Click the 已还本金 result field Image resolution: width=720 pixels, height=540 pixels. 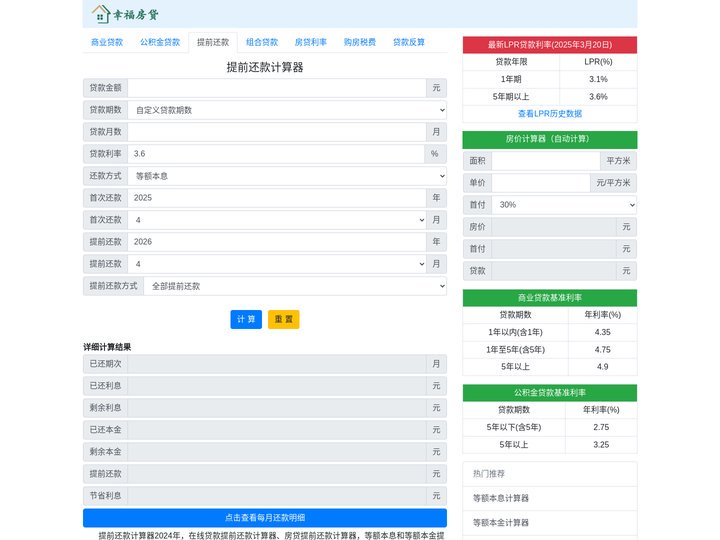pos(277,430)
